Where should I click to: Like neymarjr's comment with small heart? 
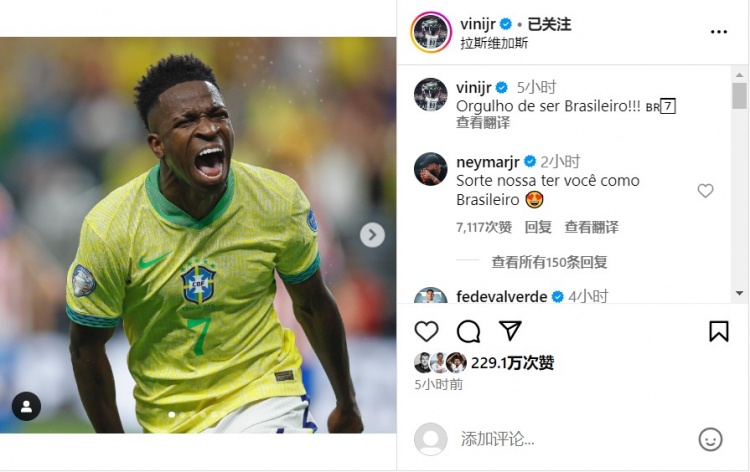coord(705,191)
